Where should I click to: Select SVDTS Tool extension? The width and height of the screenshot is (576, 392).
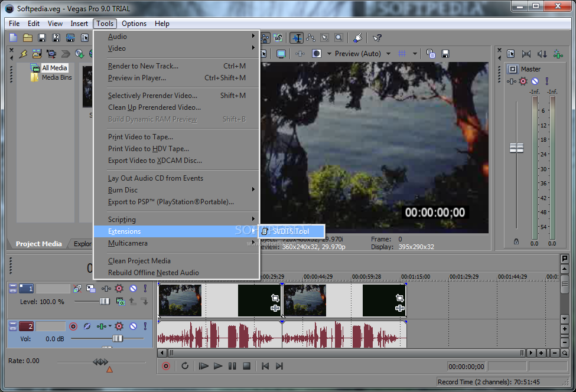(x=291, y=231)
